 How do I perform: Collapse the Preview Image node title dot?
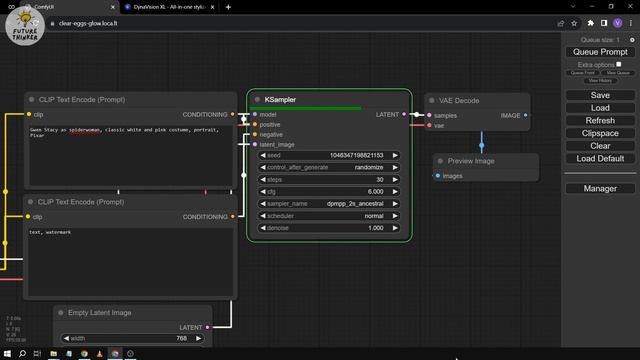pos(440,161)
